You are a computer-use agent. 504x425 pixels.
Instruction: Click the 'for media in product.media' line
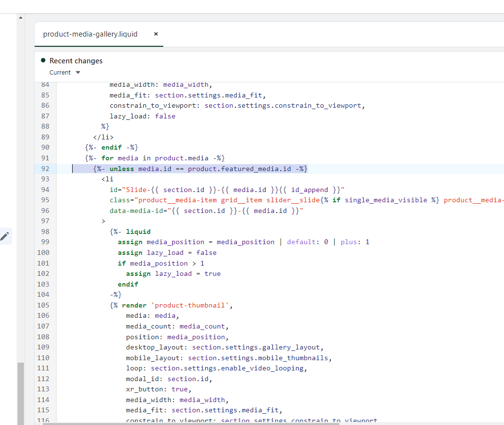(155, 158)
